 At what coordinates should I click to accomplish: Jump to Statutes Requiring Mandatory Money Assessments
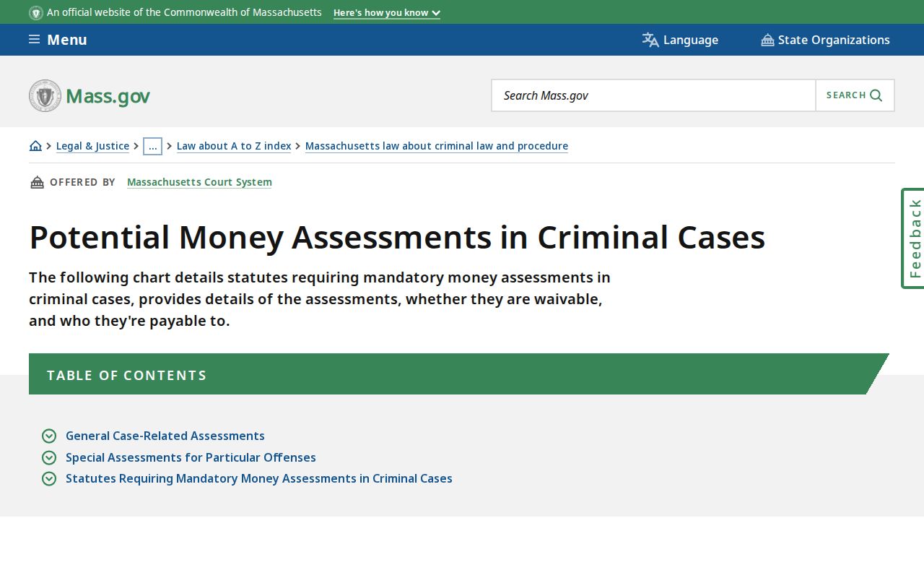259,478
